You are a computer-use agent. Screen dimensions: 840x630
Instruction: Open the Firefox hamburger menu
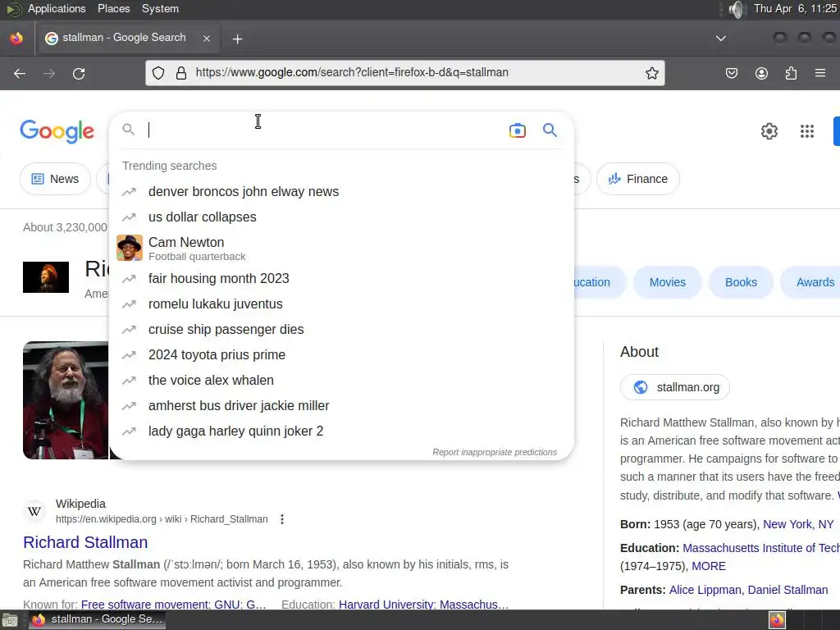click(x=820, y=73)
